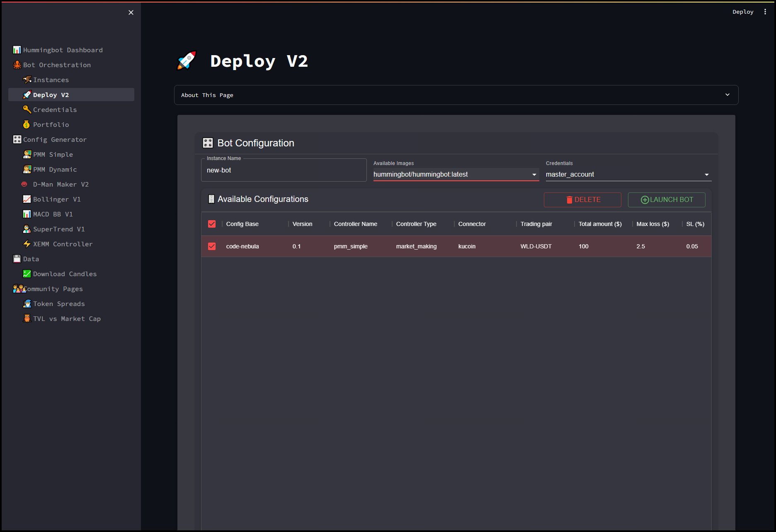Open the three-dot overflow menu
Viewport: 776px width, 532px height.
click(x=765, y=11)
